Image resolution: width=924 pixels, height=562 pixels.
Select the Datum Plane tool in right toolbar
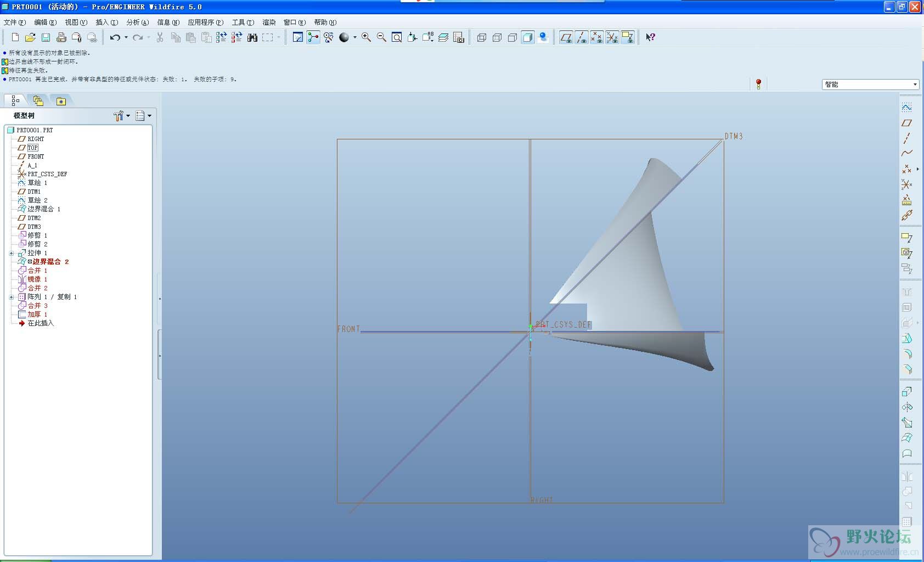[907, 123]
